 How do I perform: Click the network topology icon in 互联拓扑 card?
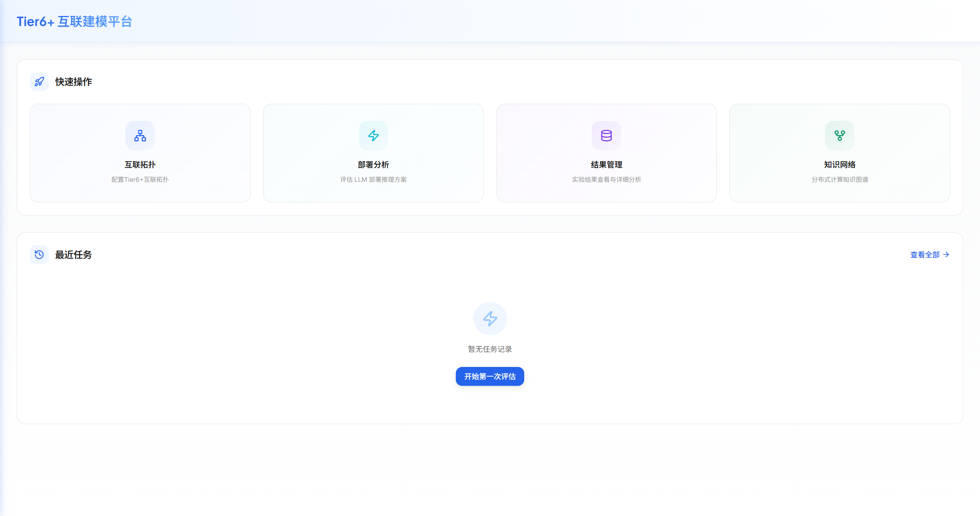pos(140,136)
